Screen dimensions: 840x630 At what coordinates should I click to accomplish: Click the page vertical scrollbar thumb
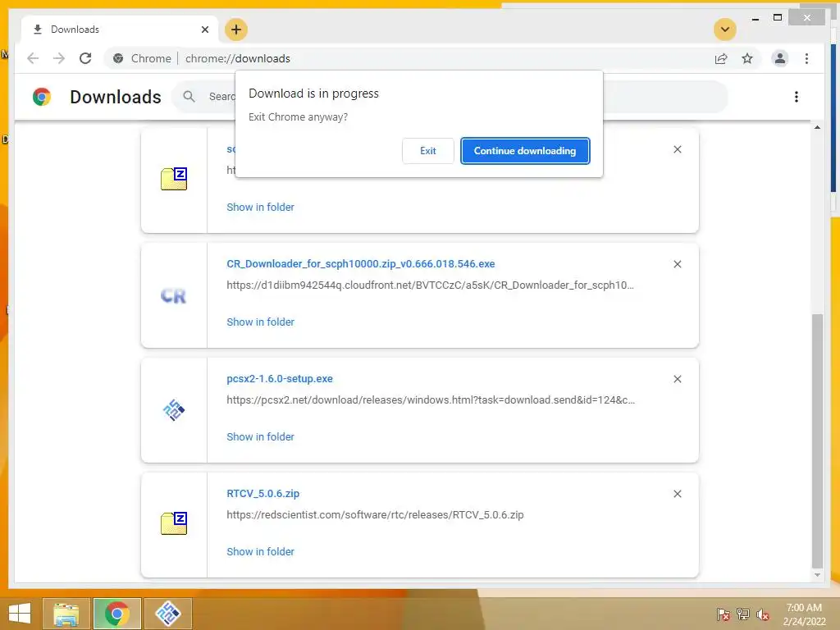(817, 441)
